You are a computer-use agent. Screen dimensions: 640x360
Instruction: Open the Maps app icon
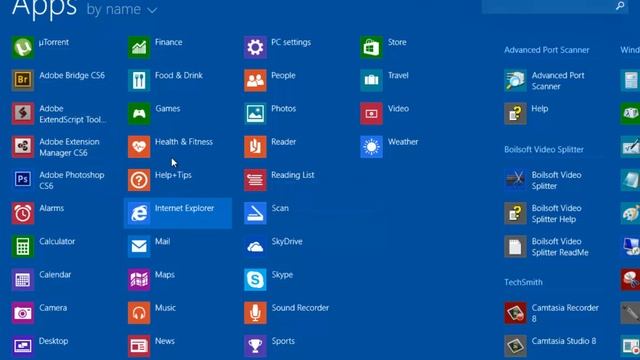[x=139, y=280]
